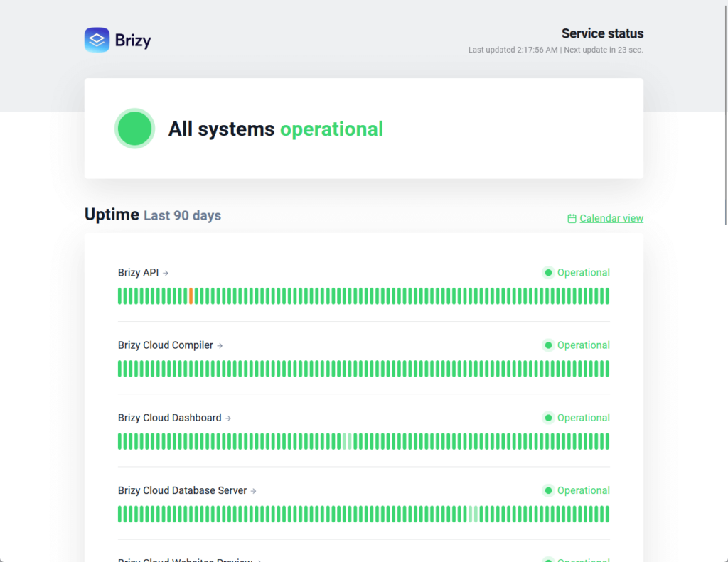Click the Uptime Last 90 days heading
Image resolution: width=728 pixels, height=562 pixels.
click(x=153, y=215)
